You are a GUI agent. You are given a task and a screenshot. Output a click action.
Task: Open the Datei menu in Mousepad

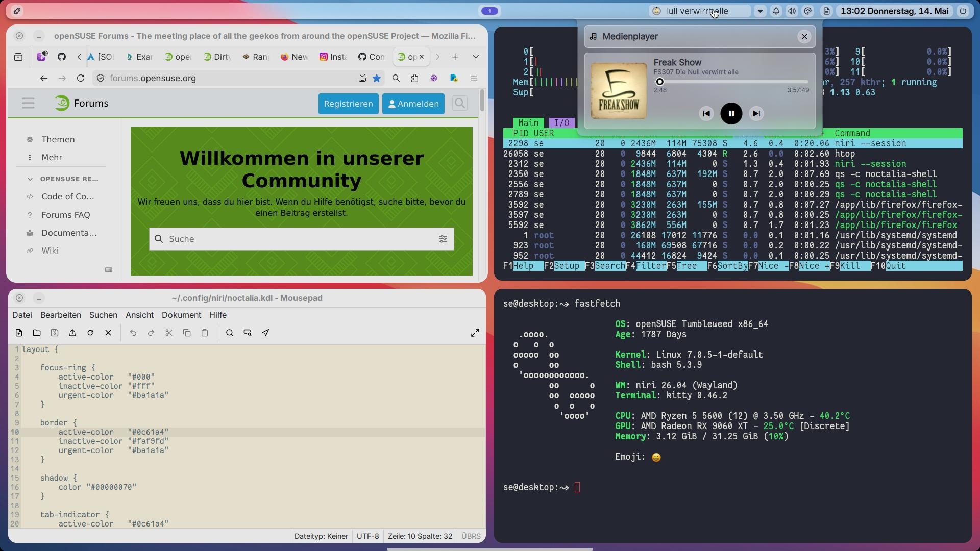tap(22, 315)
